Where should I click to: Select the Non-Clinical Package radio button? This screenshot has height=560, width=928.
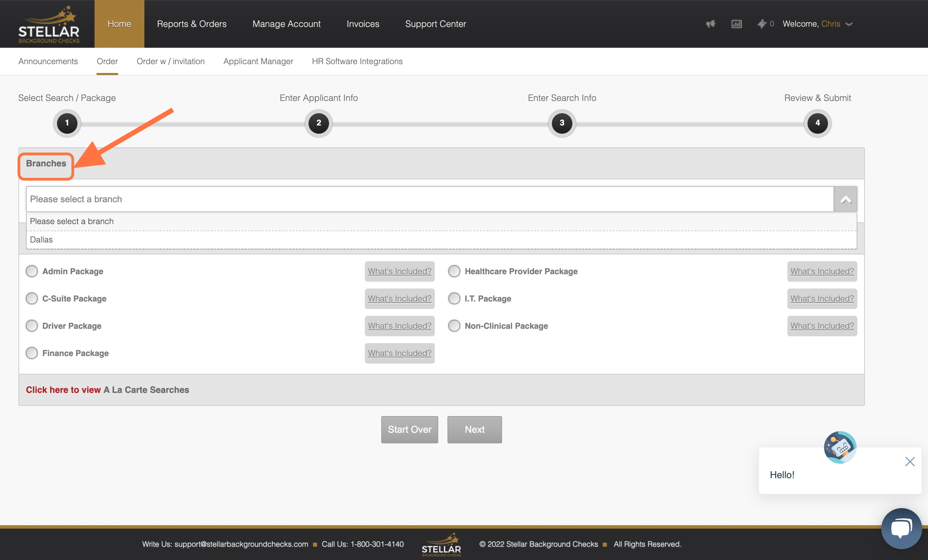454,326
